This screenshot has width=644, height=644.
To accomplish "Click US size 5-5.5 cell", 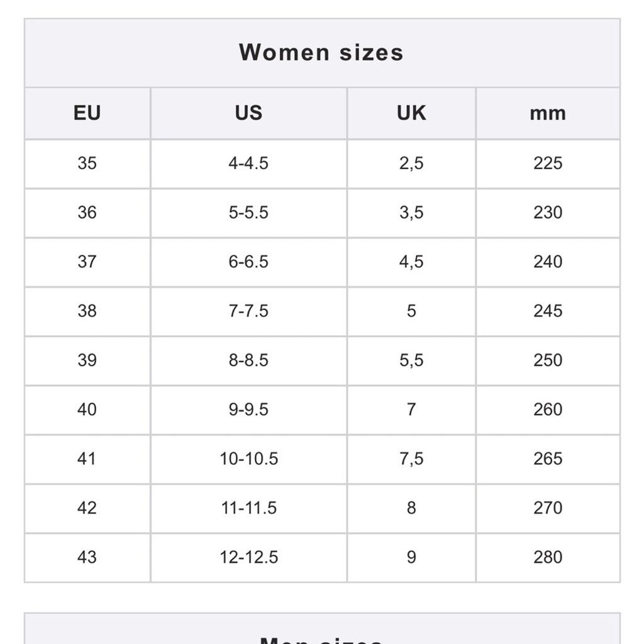I will click(249, 213).
